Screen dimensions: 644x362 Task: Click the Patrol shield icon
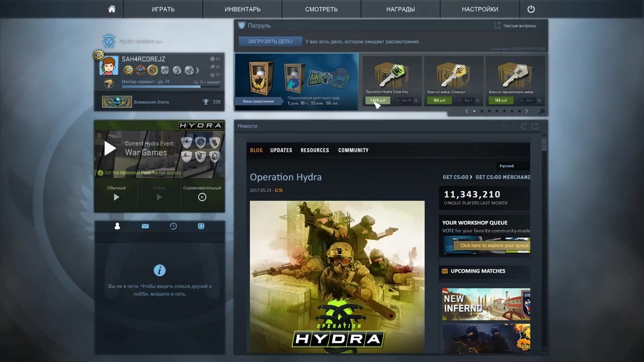pos(242,25)
